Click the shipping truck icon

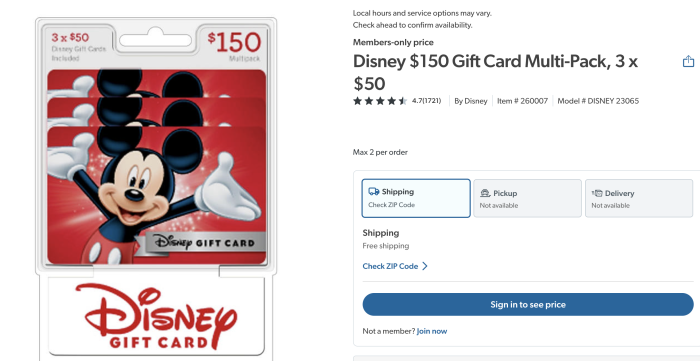pyautogui.click(x=374, y=191)
